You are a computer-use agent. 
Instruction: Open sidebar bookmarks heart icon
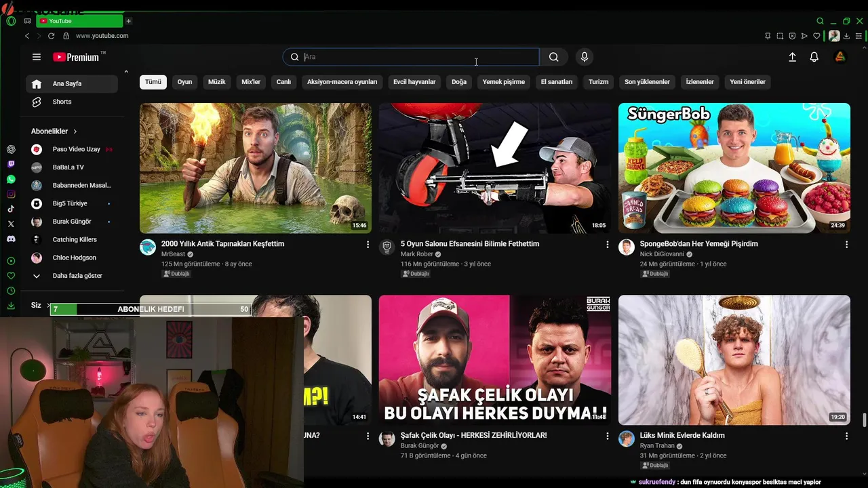coord(11,276)
